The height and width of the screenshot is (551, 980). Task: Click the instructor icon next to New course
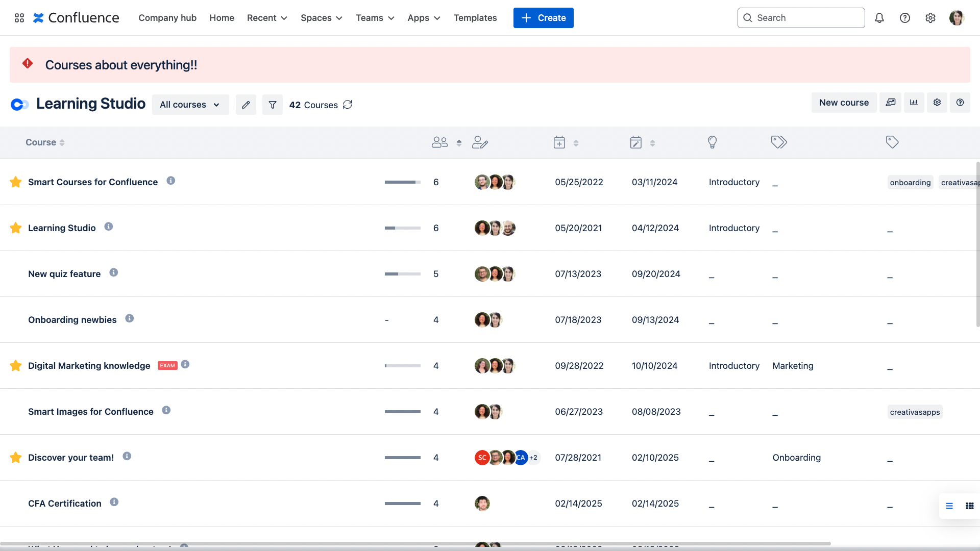tap(891, 103)
